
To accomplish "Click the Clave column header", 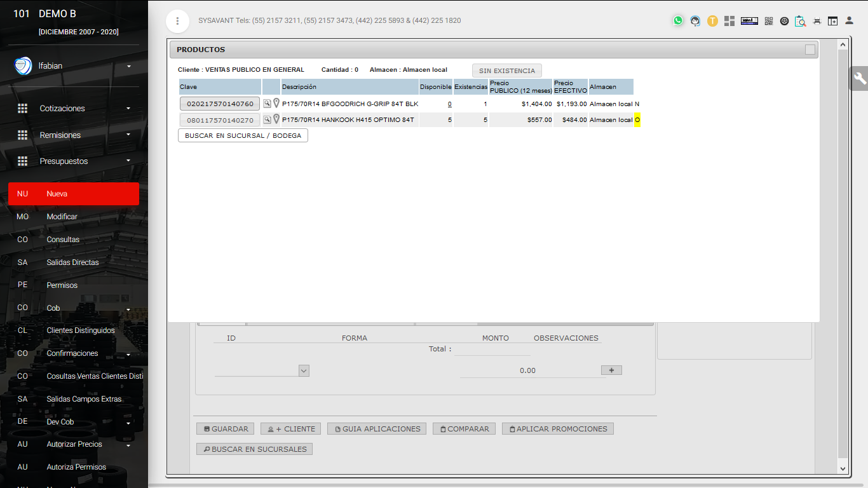I will click(220, 86).
